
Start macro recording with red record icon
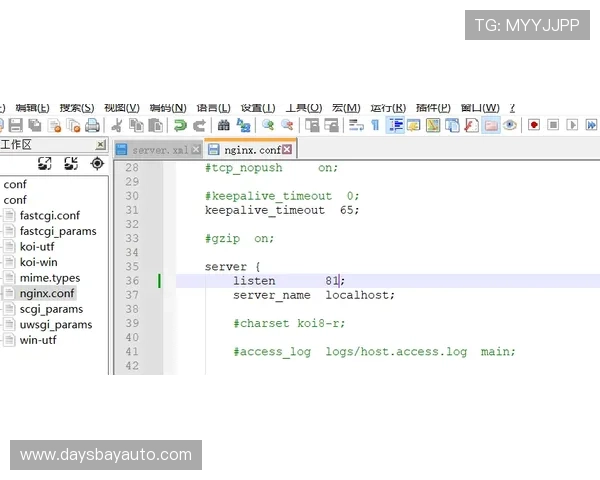[534, 125]
